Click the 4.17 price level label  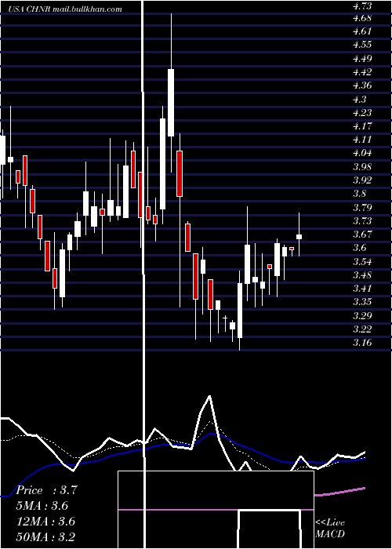pos(361,126)
